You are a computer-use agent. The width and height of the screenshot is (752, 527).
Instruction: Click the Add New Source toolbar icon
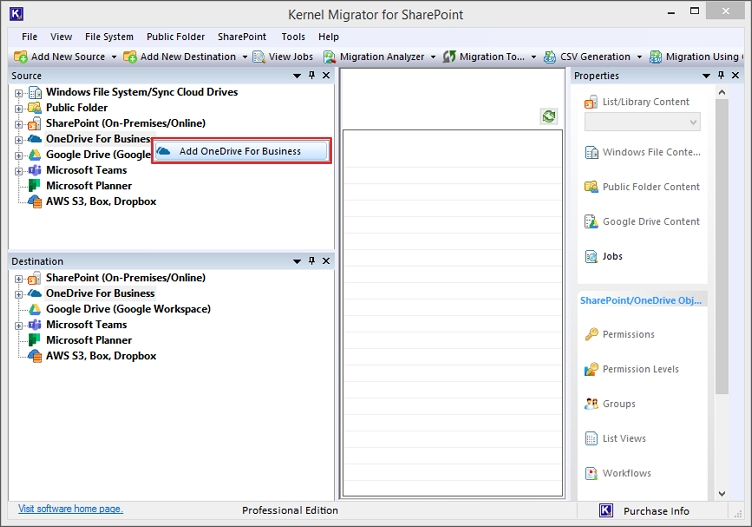[x=21, y=57]
